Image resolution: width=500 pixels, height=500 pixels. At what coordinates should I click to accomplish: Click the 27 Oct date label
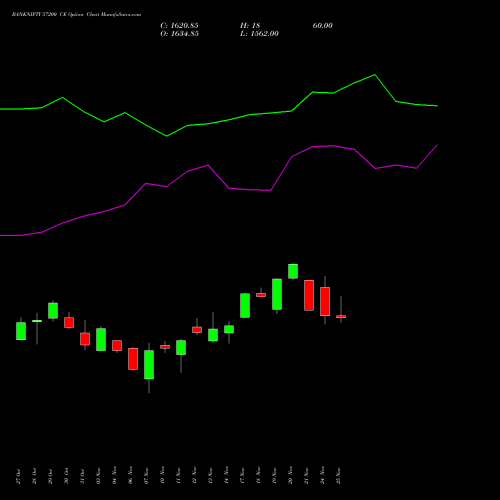(x=18, y=476)
